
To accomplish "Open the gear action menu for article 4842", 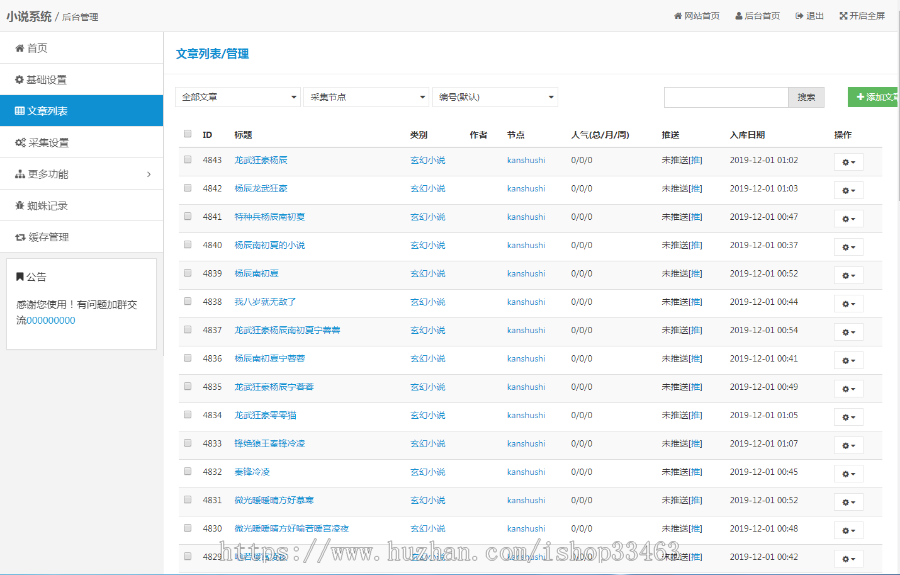I will point(848,190).
